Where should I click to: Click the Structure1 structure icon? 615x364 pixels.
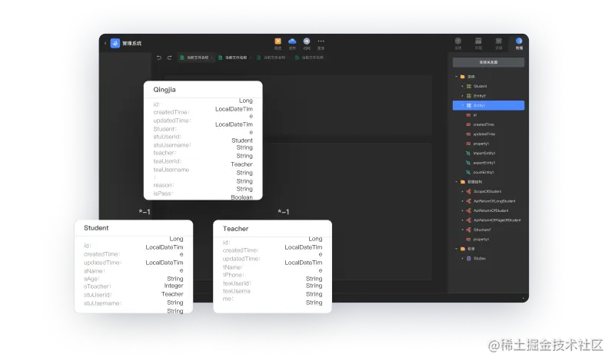coord(469,230)
